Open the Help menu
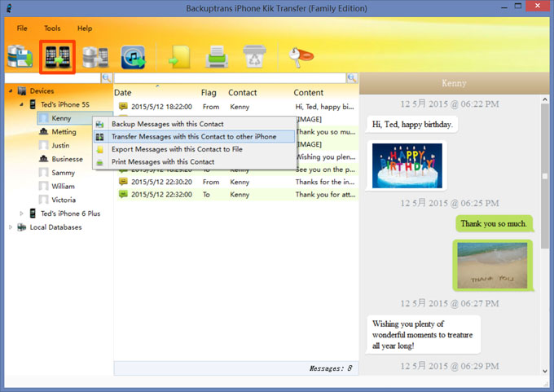554x392 pixels. [x=85, y=29]
